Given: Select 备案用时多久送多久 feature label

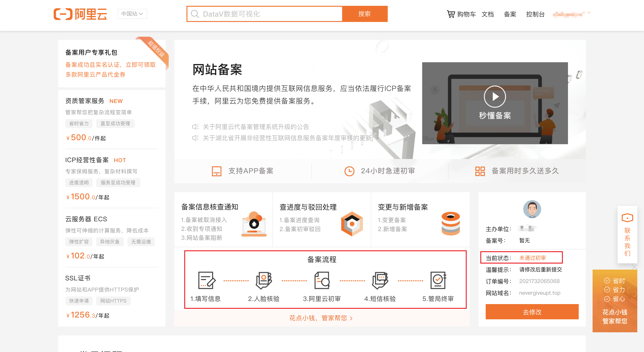Looking at the screenshot, I should click(525, 171).
